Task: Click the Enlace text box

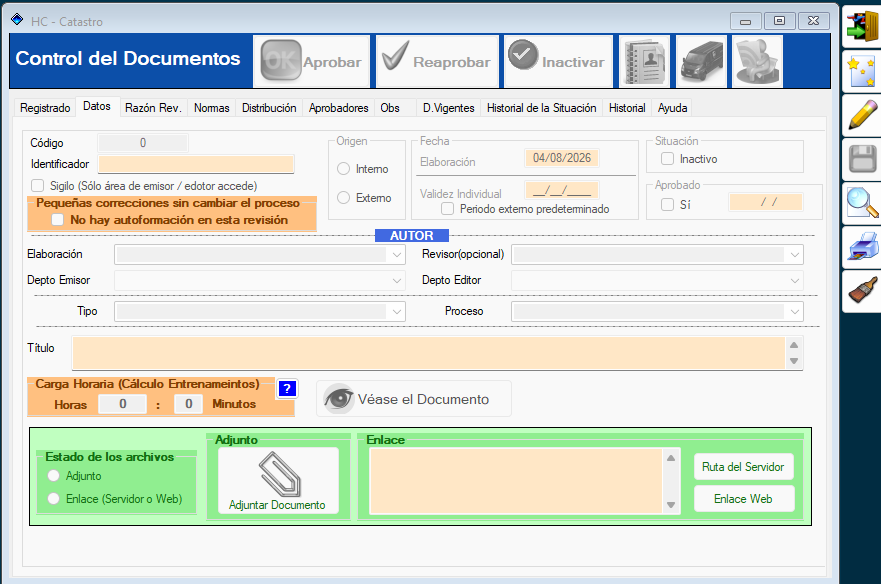Action: (x=516, y=481)
